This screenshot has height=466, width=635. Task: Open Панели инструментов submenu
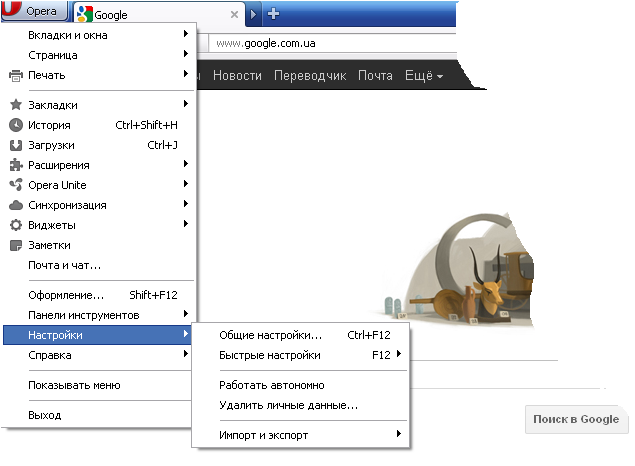click(x=99, y=315)
